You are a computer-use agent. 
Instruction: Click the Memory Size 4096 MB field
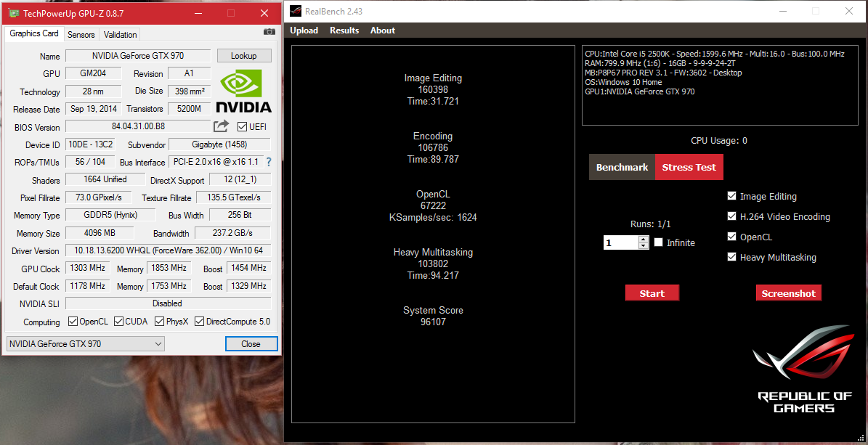point(100,233)
